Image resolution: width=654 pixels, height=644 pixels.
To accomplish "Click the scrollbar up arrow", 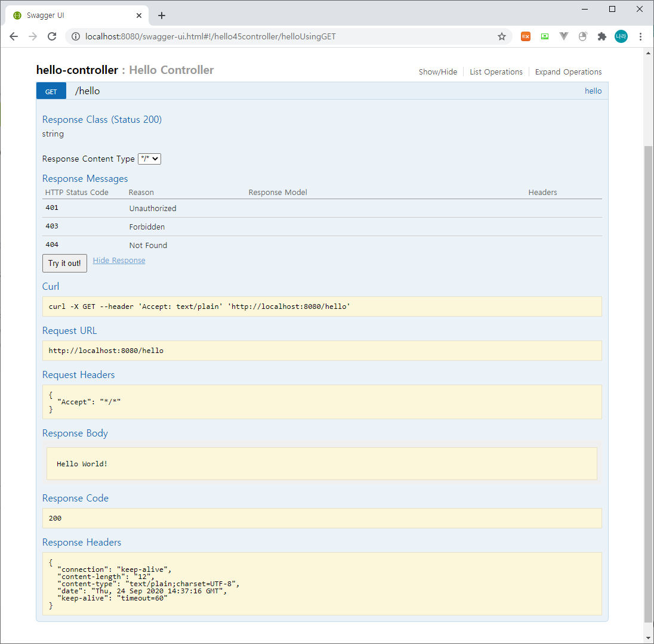I will 648,53.
